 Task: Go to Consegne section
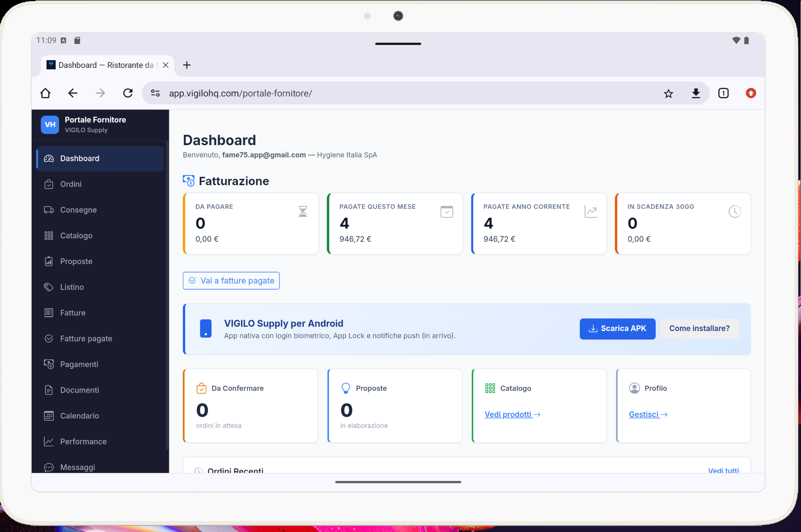coord(100,210)
